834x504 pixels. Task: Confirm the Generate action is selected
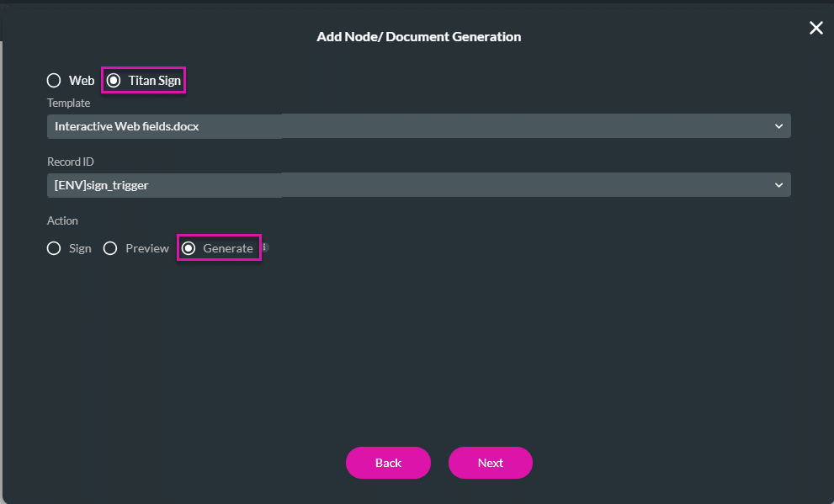(x=188, y=248)
